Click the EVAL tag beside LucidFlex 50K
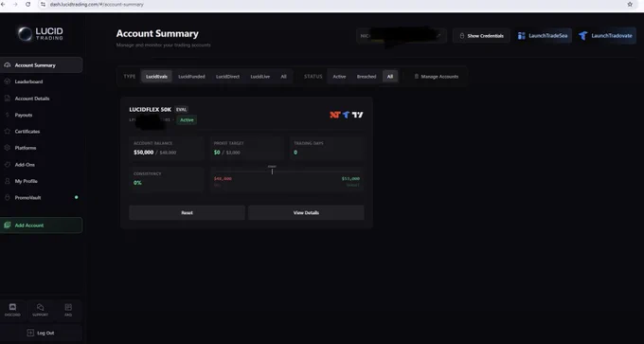 [x=181, y=110]
